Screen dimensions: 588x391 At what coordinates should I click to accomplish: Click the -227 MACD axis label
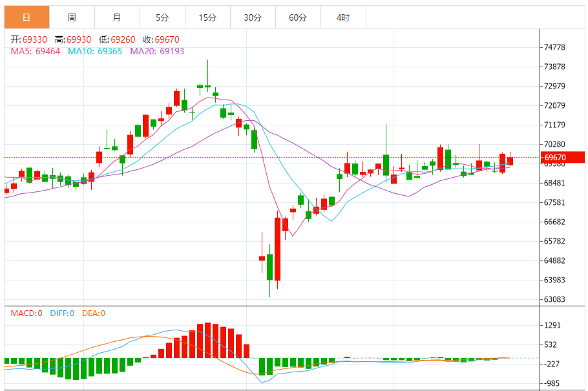(552, 364)
